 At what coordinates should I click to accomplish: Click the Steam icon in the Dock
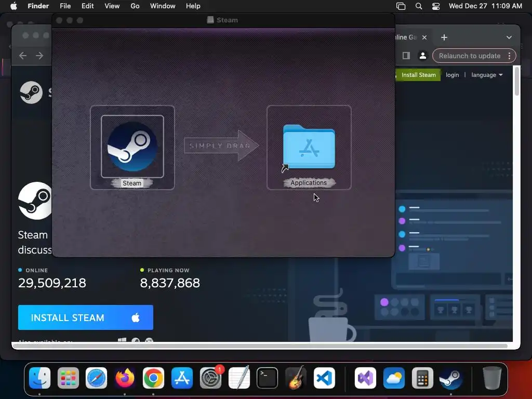click(450, 378)
